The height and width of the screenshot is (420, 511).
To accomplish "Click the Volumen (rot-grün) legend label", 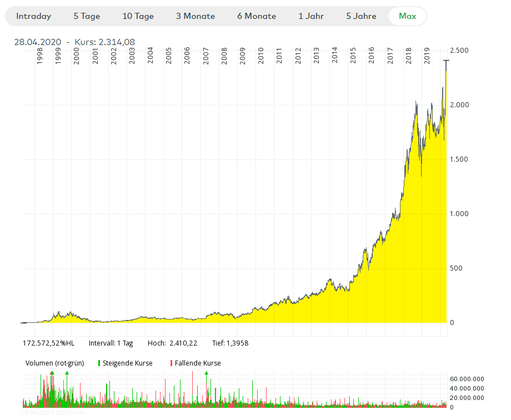I will (x=54, y=363).
